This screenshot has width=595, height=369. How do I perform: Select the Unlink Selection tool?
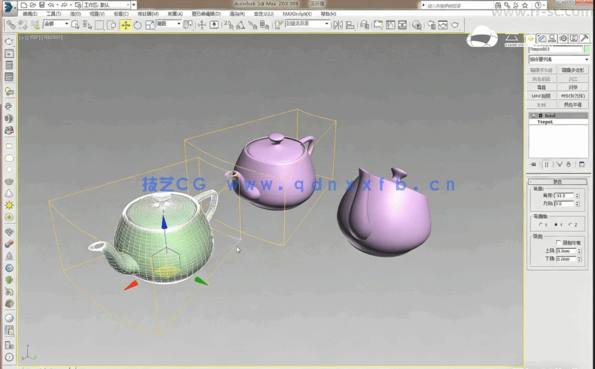(23, 25)
